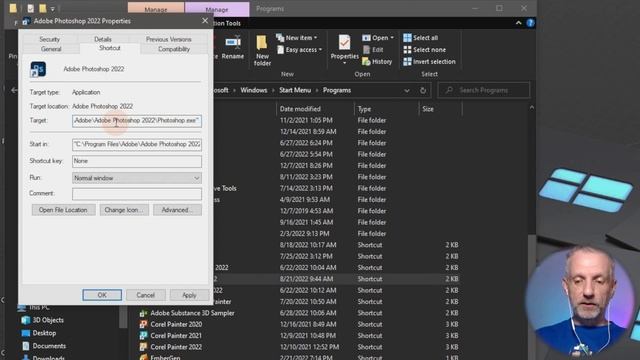
Task: Click the Adobe Substance 3D Sampler icon
Action: pos(143,313)
